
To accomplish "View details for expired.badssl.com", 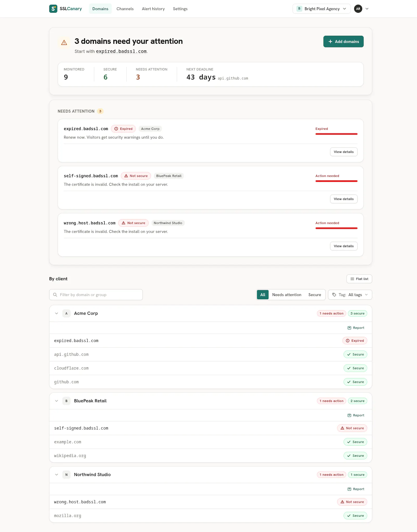I will tap(344, 152).
